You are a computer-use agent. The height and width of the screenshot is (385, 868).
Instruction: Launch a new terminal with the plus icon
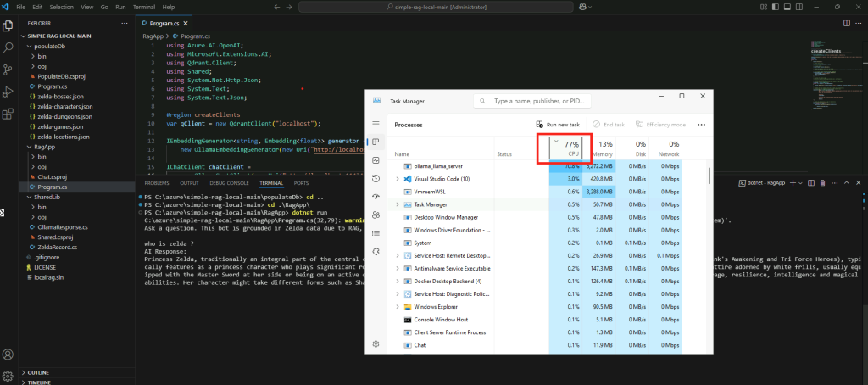click(793, 183)
